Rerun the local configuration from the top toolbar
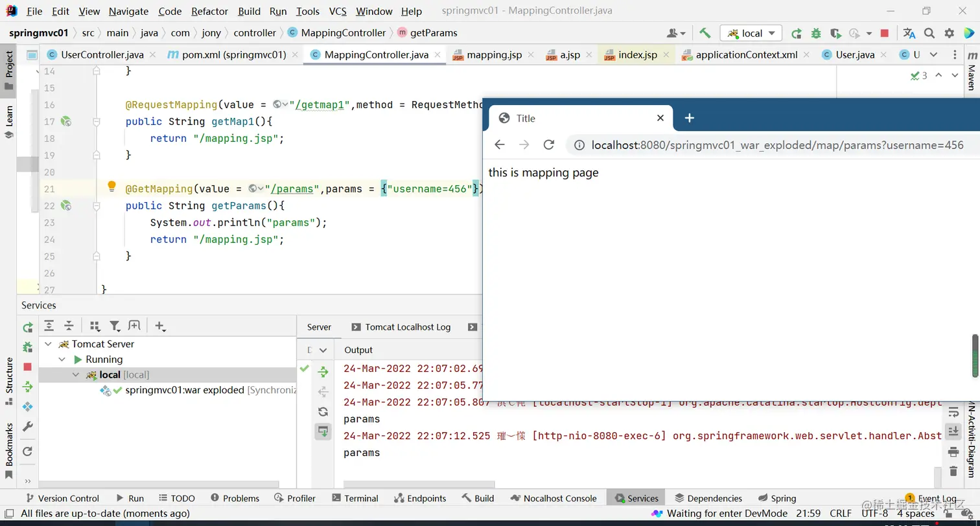Screen dimensions: 980x526 pos(797,33)
